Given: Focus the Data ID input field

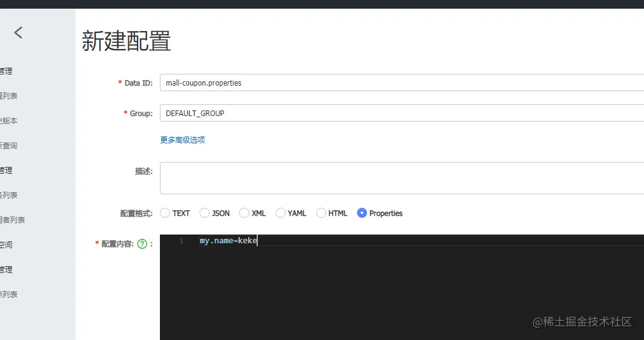Looking at the screenshot, I should [402, 83].
